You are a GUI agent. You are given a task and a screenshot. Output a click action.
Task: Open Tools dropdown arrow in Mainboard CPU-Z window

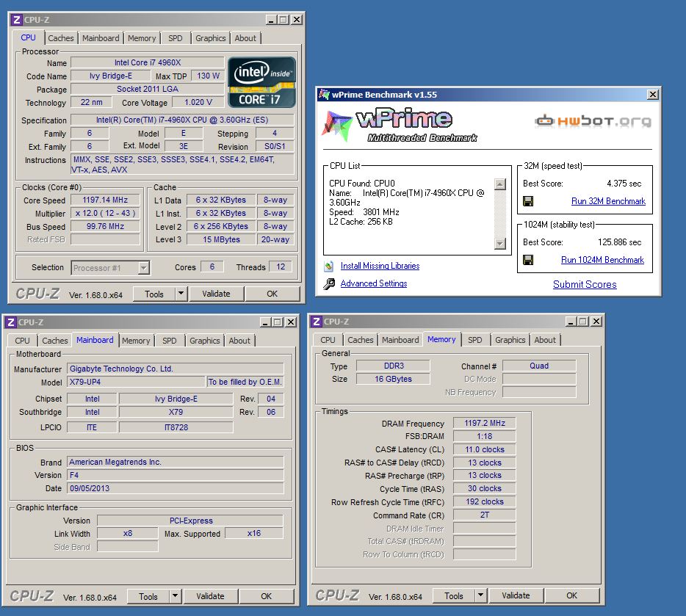point(175,596)
